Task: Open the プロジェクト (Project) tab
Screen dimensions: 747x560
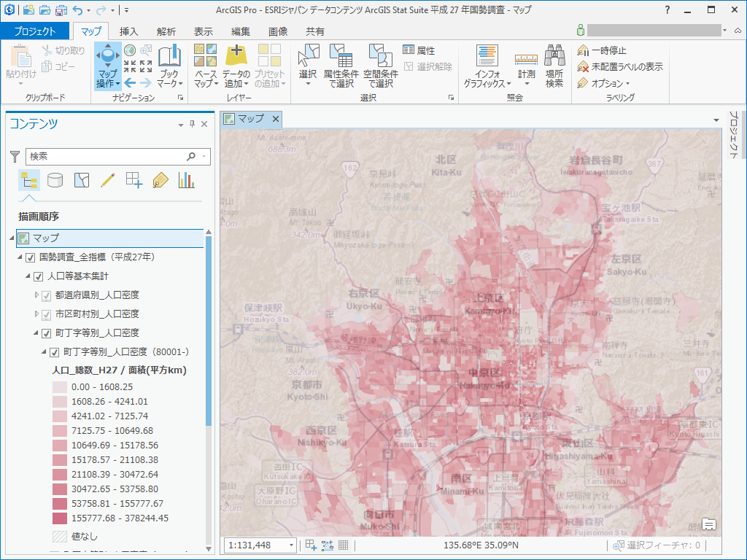Action: pyautogui.click(x=34, y=31)
